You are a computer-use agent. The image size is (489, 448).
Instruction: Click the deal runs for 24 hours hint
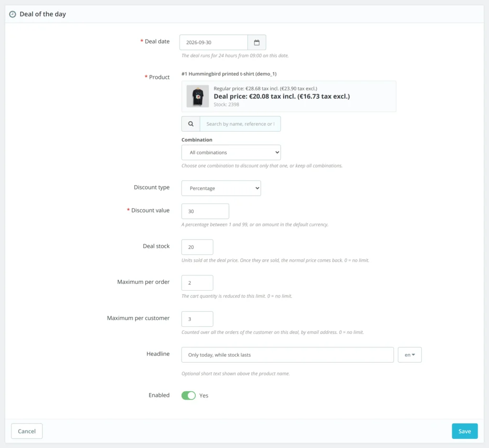pos(235,56)
